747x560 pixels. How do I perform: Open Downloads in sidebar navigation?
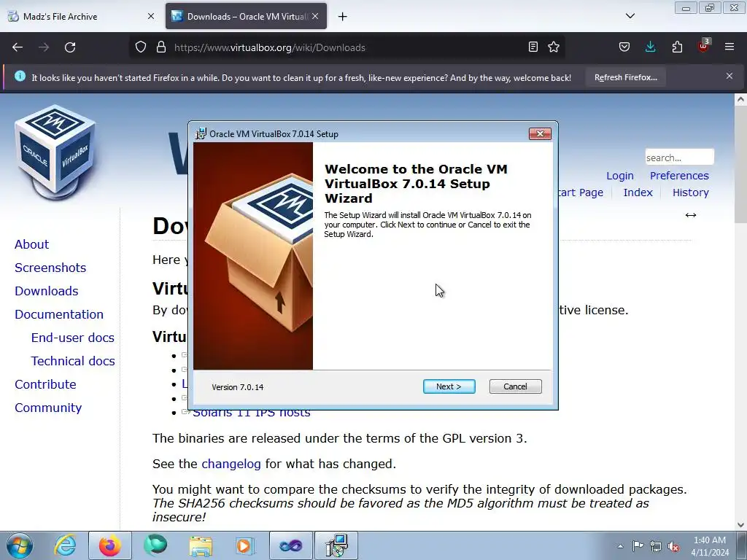[46, 291]
